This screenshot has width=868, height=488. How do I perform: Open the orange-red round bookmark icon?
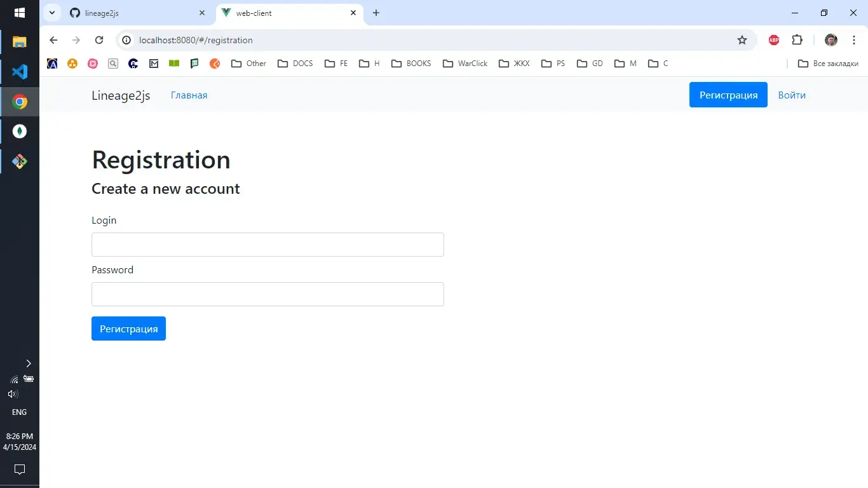tap(215, 64)
